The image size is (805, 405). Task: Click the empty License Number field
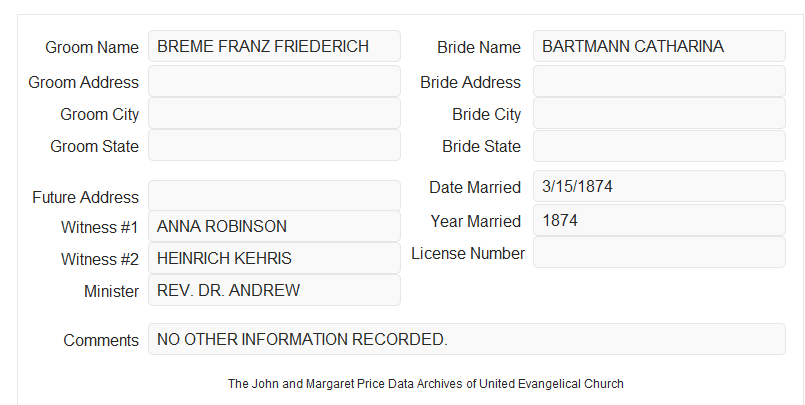(x=659, y=252)
